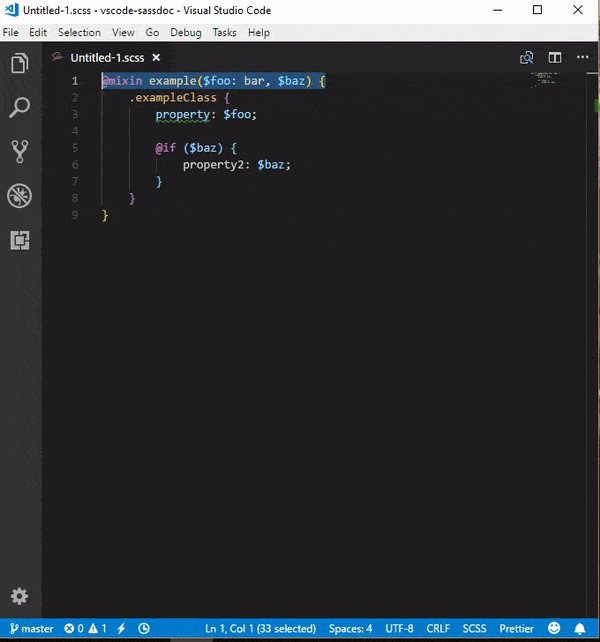Click Prettier in the status bar
Screen dimensions: 600x642
tap(516, 628)
